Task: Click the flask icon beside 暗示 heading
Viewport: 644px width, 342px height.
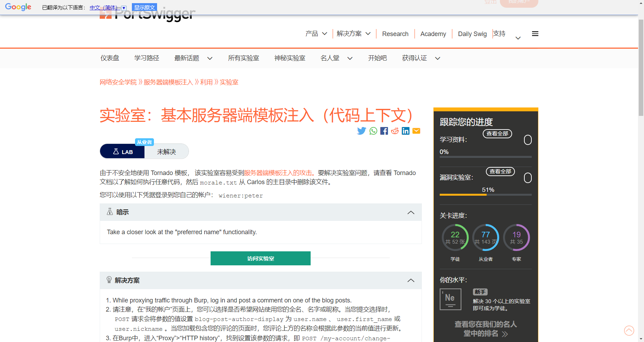Action: coord(110,211)
